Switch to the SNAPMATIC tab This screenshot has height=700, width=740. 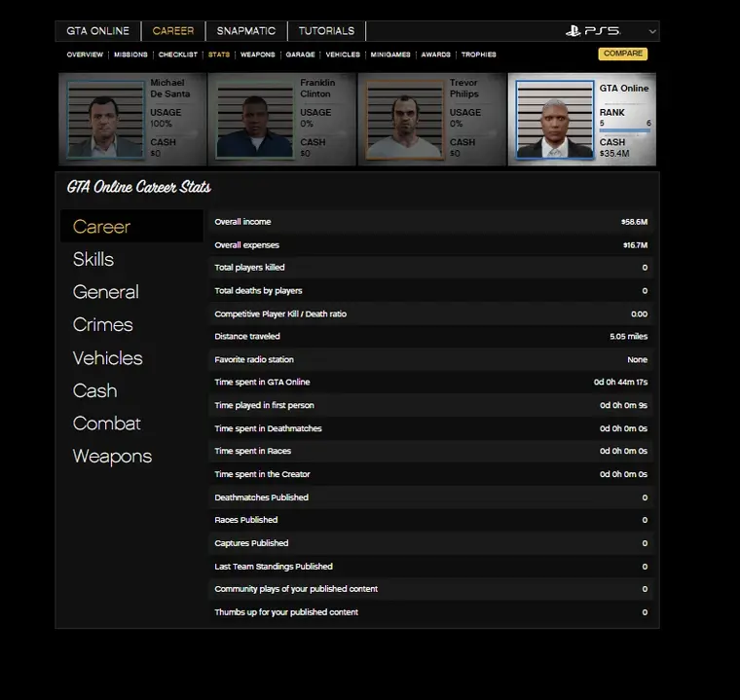(x=246, y=31)
